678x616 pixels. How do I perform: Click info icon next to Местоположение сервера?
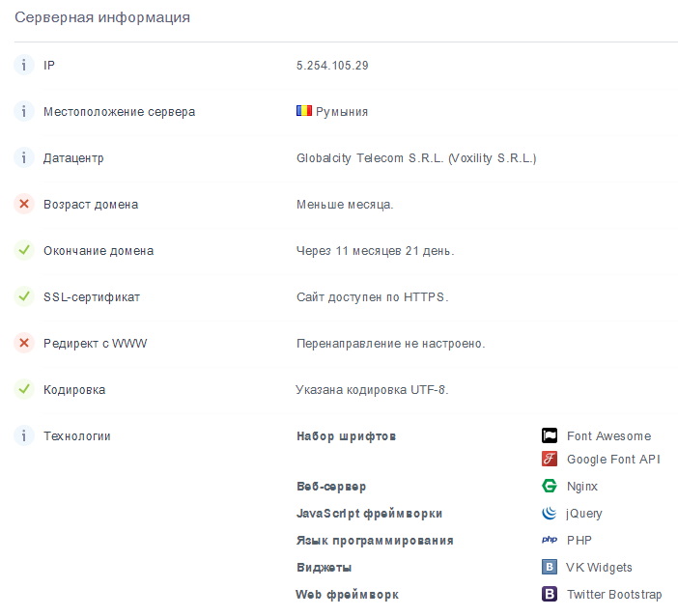tap(24, 111)
